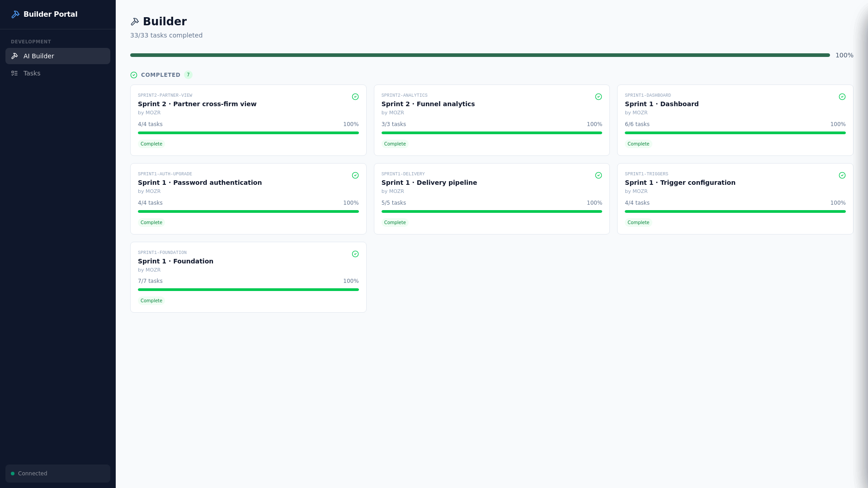Click check circle icon on Funnel analytics card
The width and height of the screenshot is (868, 488).
point(599,97)
